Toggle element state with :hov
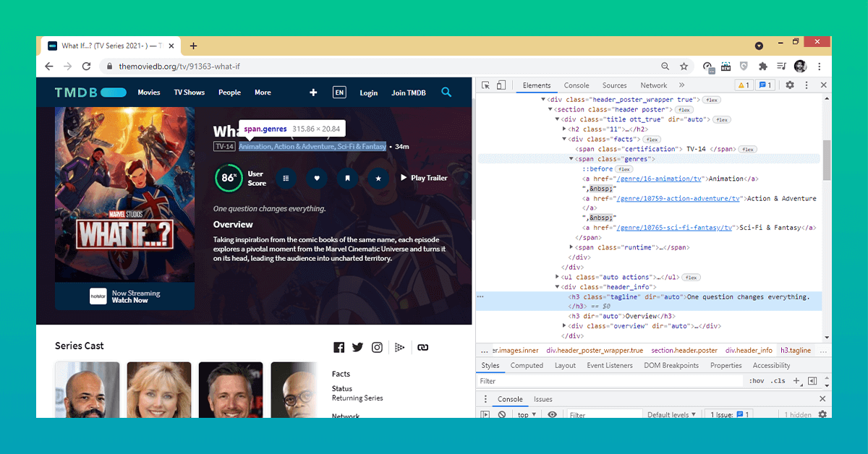Image resolution: width=868 pixels, height=454 pixels. click(x=756, y=381)
